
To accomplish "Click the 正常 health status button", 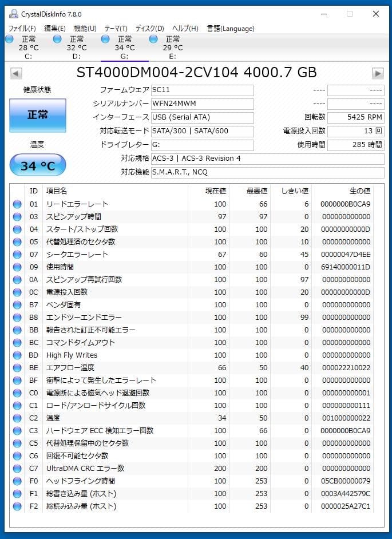I will [x=38, y=116].
